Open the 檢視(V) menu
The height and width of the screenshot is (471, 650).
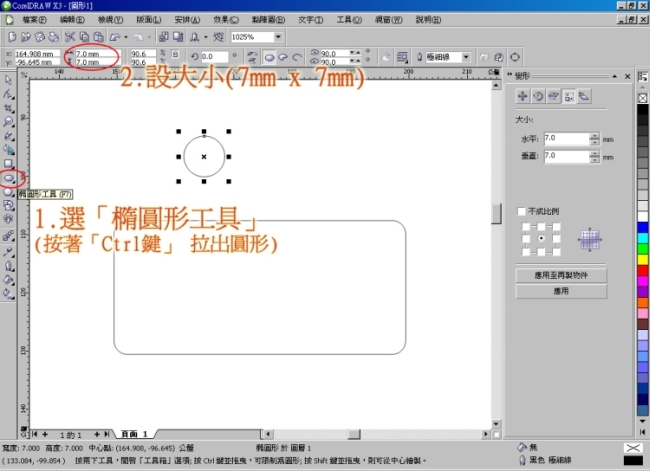click(111, 20)
